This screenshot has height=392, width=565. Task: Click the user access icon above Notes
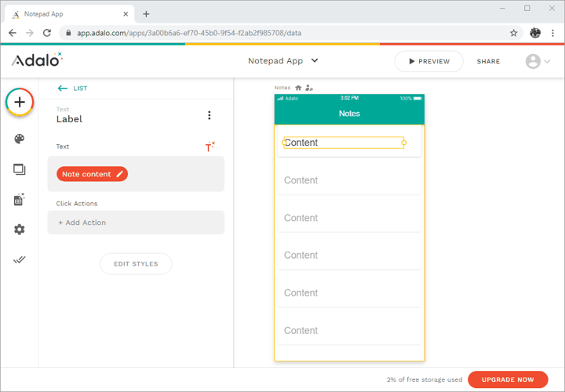pyautogui.click(x=309, y=88)
